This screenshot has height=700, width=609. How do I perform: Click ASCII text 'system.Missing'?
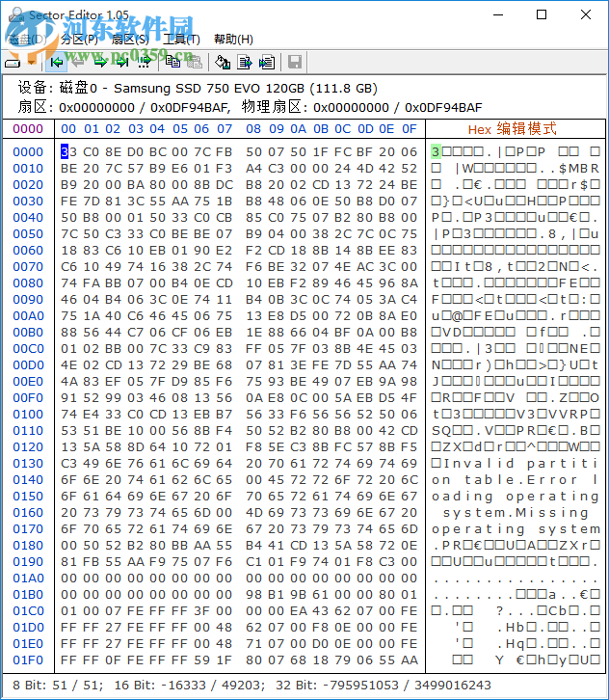tap(516, 513)
